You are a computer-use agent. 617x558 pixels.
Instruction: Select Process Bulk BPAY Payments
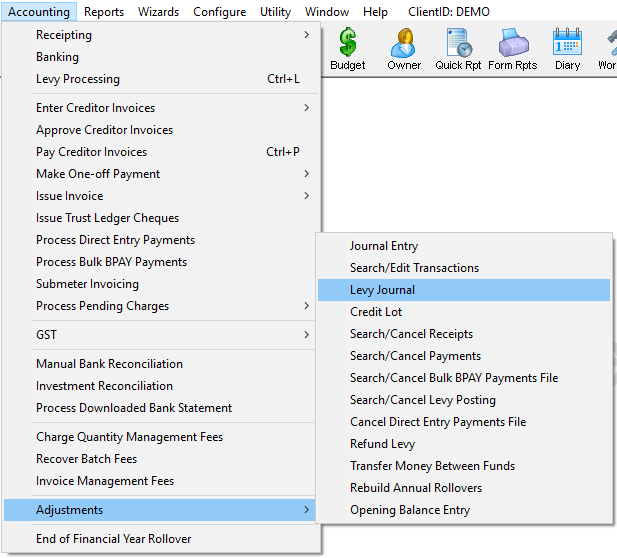161,262
